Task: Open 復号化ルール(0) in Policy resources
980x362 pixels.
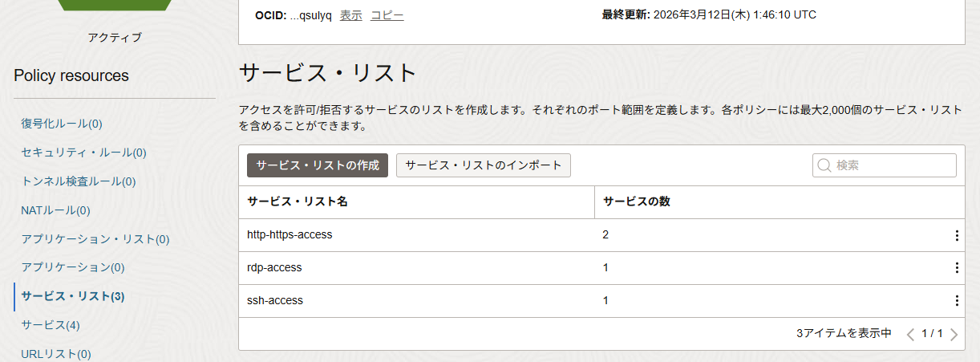Action: pyautogui.click(x=62, y=124)
